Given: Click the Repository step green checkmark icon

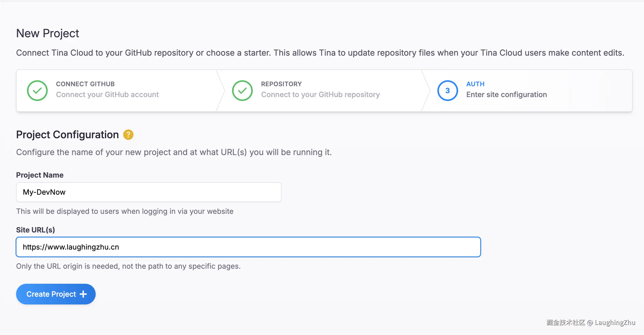Looking at the screenshot, I should (x=242, y=91).
